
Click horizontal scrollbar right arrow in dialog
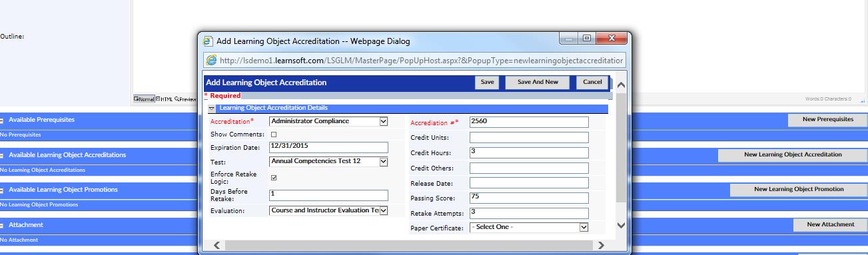[601, 245]
